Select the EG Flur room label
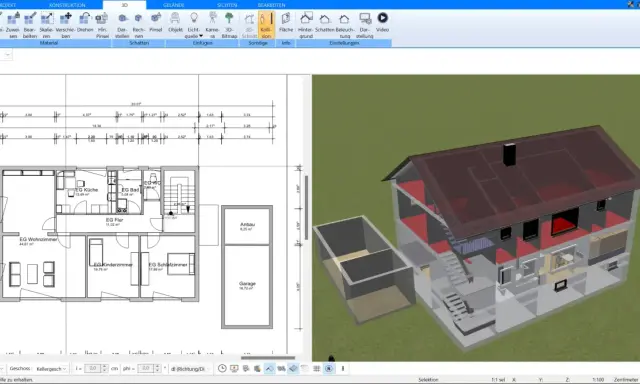The image size is (640, 384). (114, 220)
